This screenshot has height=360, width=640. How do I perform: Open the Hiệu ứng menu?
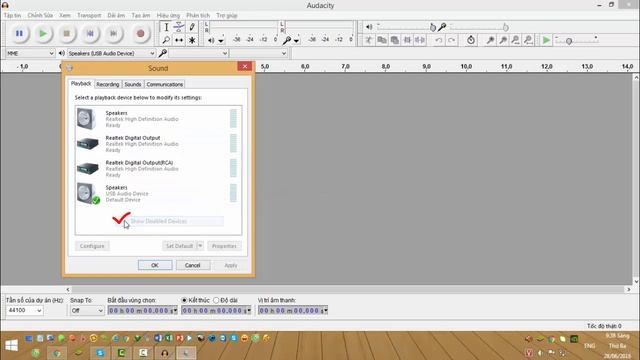[168, 15]
